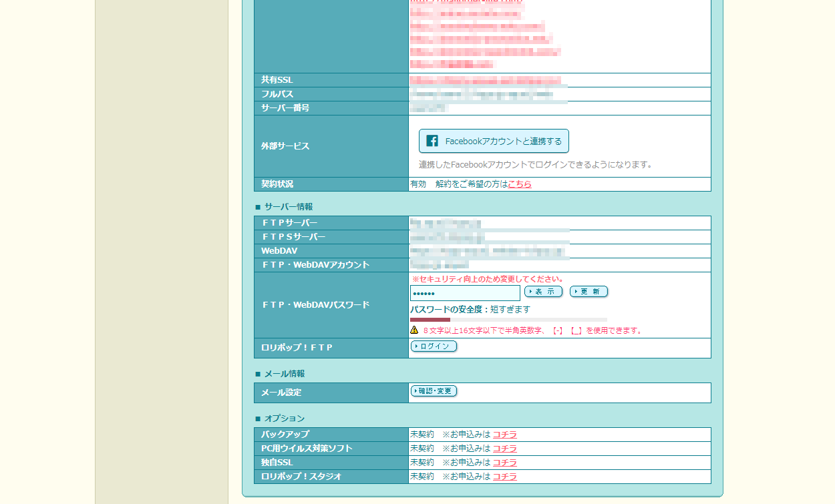
Task: Open the blurred 共有SSL URL
Action: 486,80
